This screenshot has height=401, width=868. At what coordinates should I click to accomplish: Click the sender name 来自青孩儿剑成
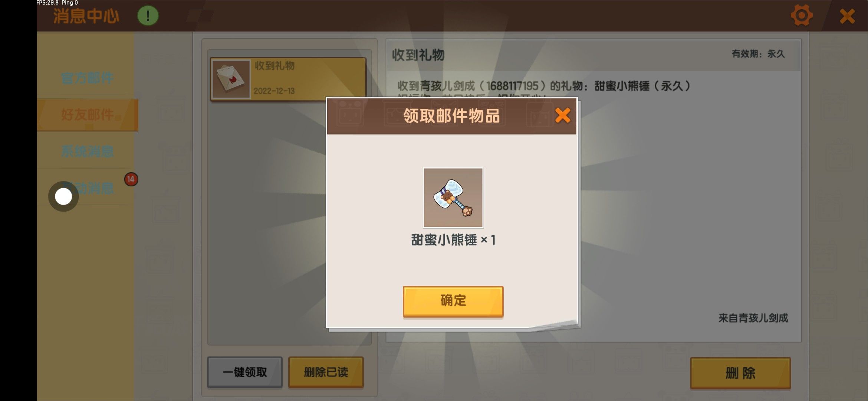(753, 318)
